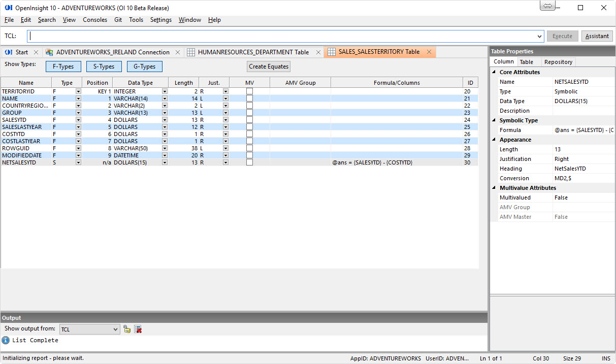The image size is (616, 364).
Task: Open the File menu
Action: [9, 20]
